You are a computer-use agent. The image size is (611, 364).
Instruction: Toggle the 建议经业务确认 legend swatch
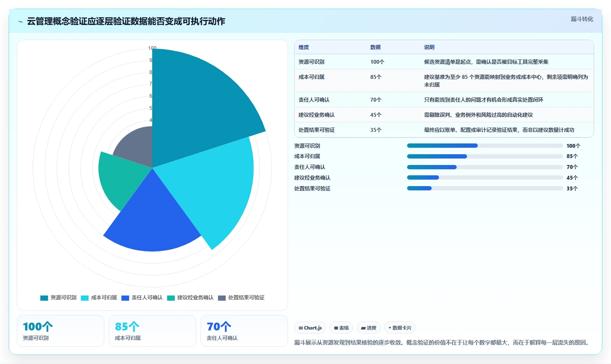coord(171,298)
